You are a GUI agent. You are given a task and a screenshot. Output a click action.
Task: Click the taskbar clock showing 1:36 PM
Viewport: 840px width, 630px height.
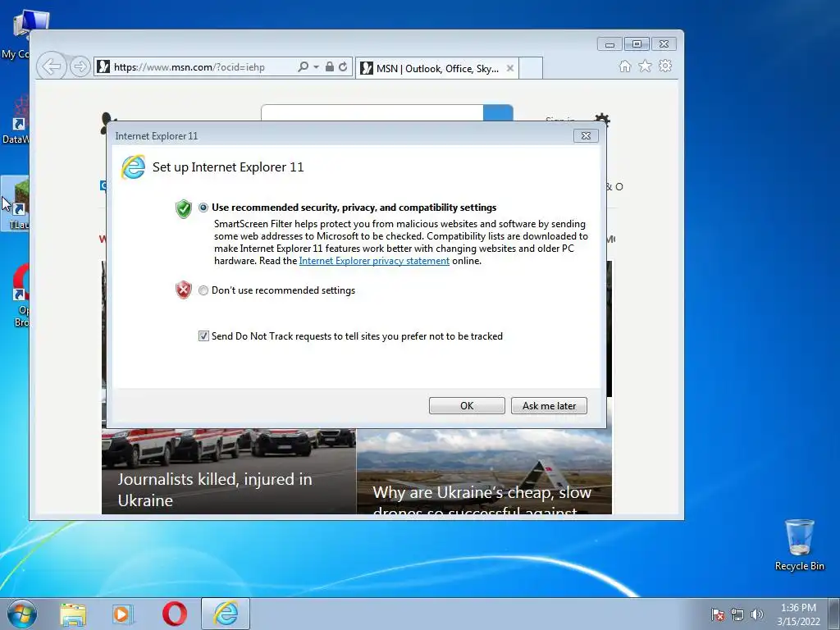click(798, 614)
